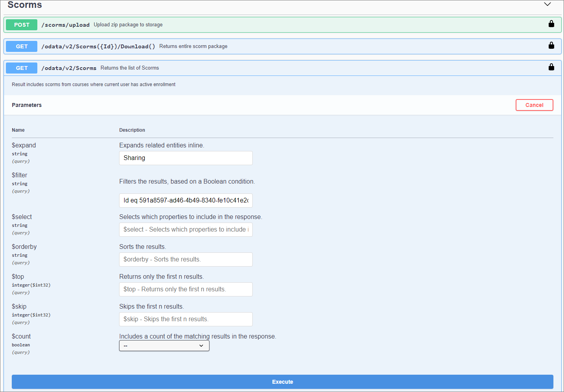Focus the $select text input

[x=186, y=230]
